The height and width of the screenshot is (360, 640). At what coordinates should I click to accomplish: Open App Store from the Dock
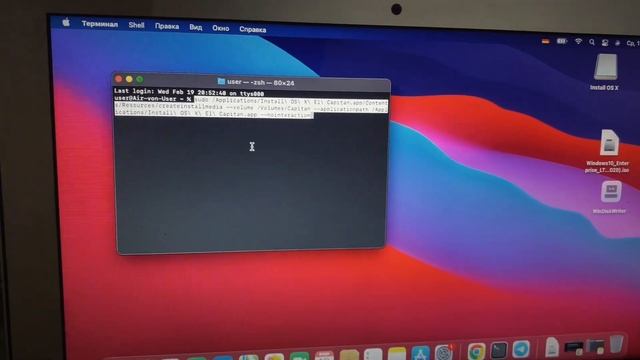coord(420,353)
